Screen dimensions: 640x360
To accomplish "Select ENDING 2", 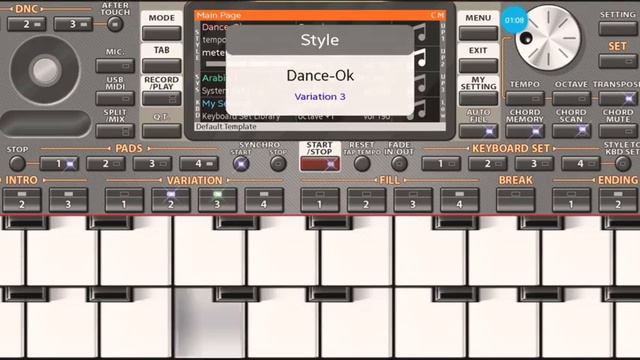I will tap(618, 200).
